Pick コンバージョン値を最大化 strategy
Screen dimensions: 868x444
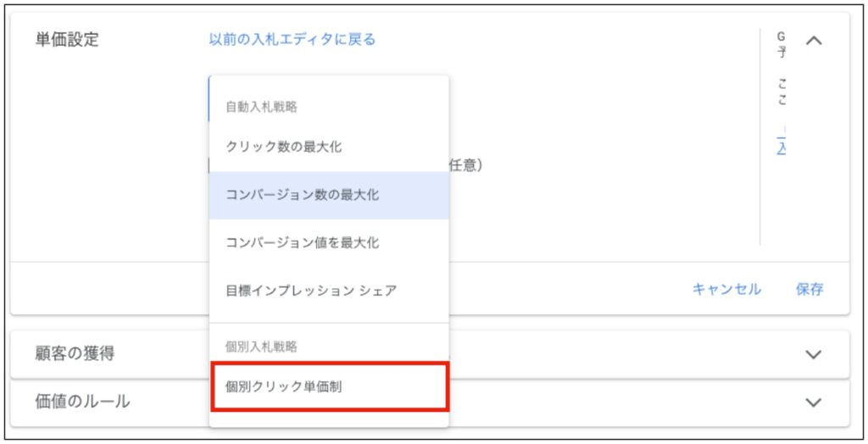tap(302, 242)
